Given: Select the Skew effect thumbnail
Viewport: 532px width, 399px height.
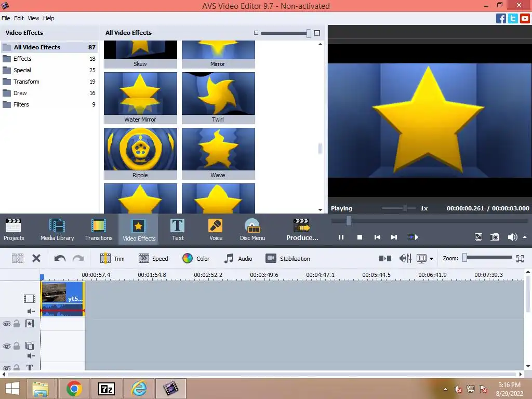Looking at the screenshot, I should [x=140, y=54].
